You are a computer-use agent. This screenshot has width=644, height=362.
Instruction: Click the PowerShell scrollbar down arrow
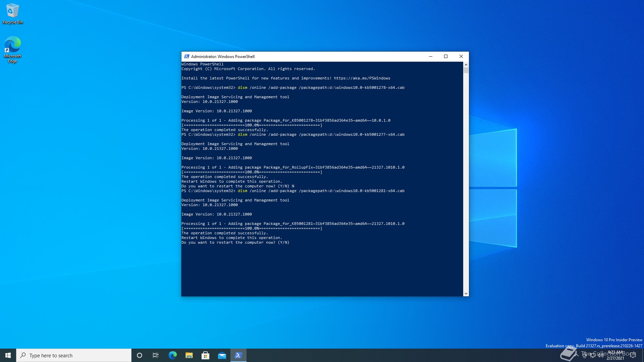click(x=466, y=294)
